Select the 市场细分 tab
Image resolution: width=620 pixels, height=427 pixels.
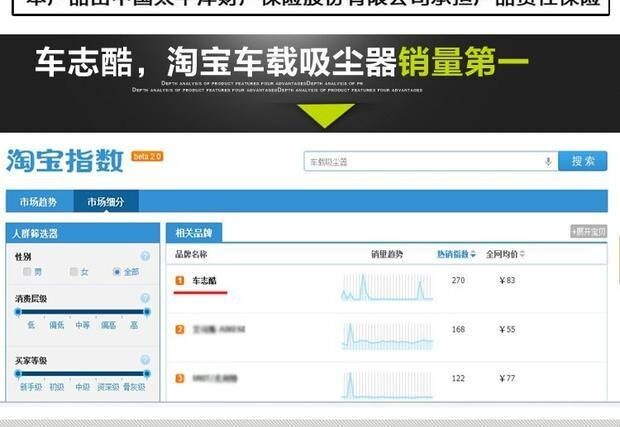click(106, 202)
